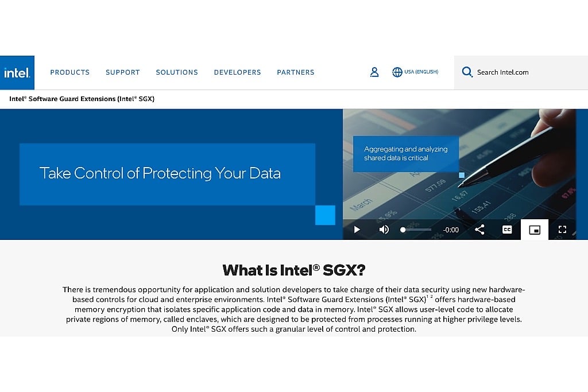Open the Partners menu
588x392 pixels.
click(296, 72)
